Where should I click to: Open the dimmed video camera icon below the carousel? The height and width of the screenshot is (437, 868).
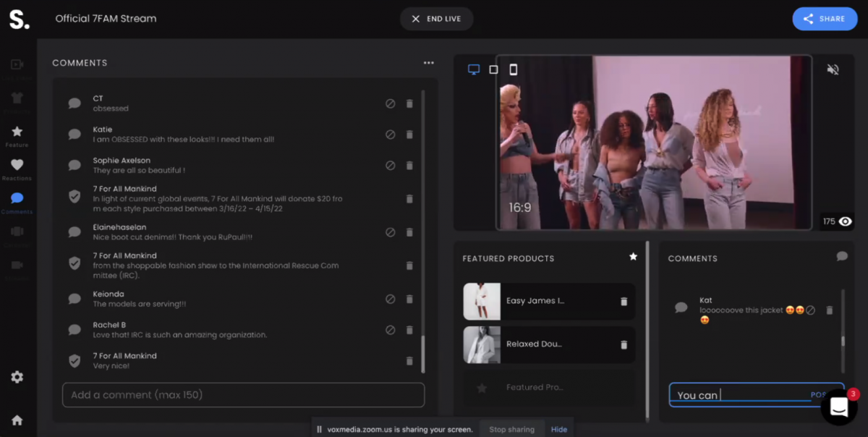coord(17,265)
